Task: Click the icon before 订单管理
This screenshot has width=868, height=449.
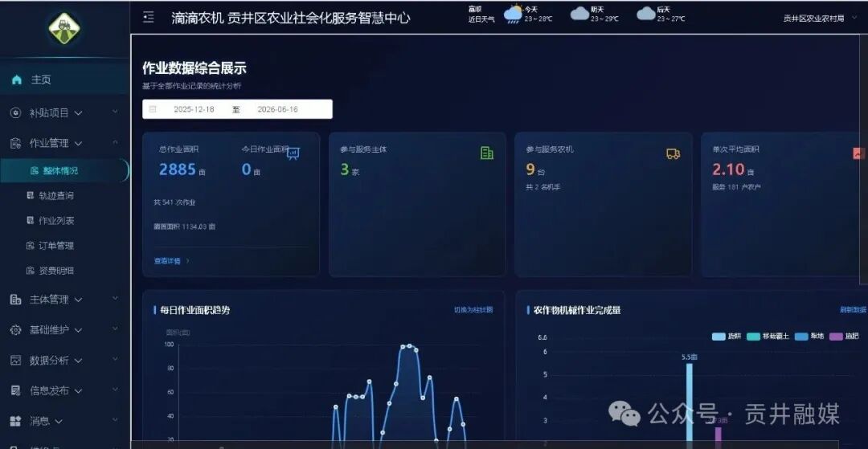Action: click(31, 245)
